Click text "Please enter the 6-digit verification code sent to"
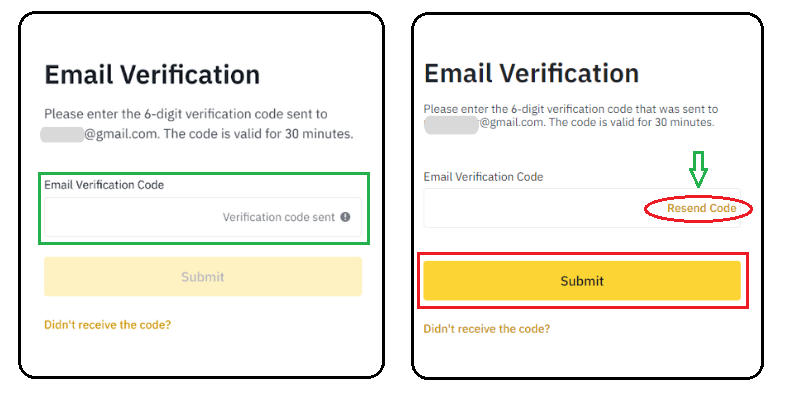This screenshot has height=400, width=800. (x=186, y=114)
